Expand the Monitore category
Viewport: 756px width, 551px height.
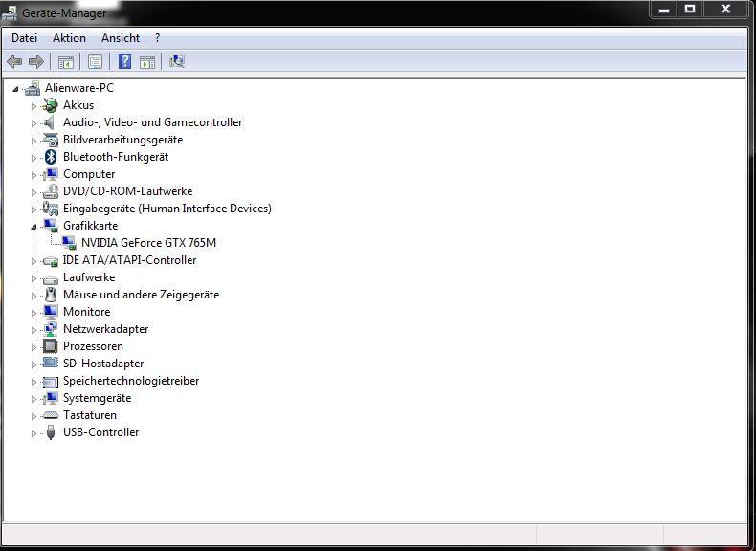(33, 313)
